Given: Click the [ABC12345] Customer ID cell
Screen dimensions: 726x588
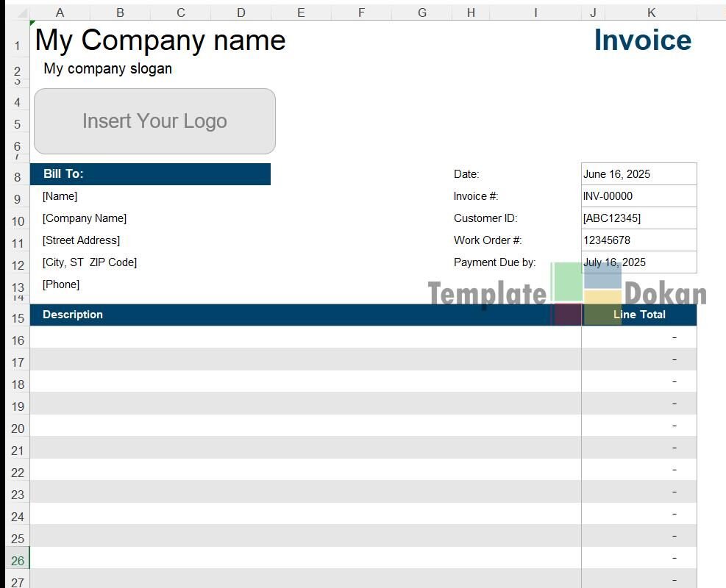Looking at the screenshot, I should [x=638, y=218].
